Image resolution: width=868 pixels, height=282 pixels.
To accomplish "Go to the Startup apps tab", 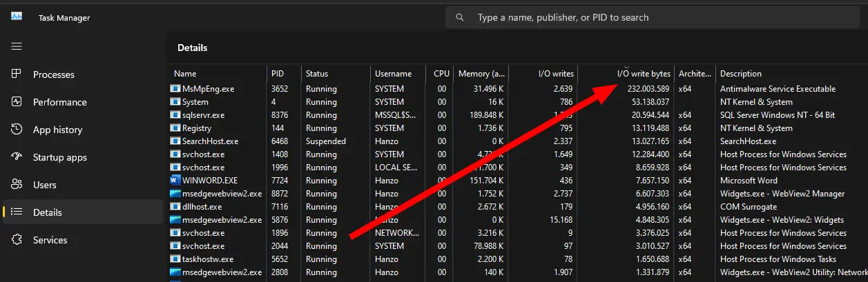I will pos(83,157).
